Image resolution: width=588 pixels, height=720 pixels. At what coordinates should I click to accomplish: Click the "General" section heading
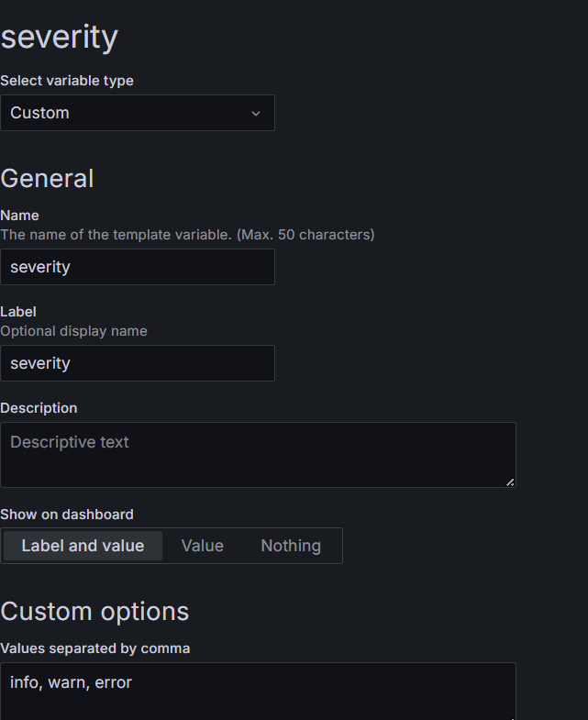pos(48,178)
